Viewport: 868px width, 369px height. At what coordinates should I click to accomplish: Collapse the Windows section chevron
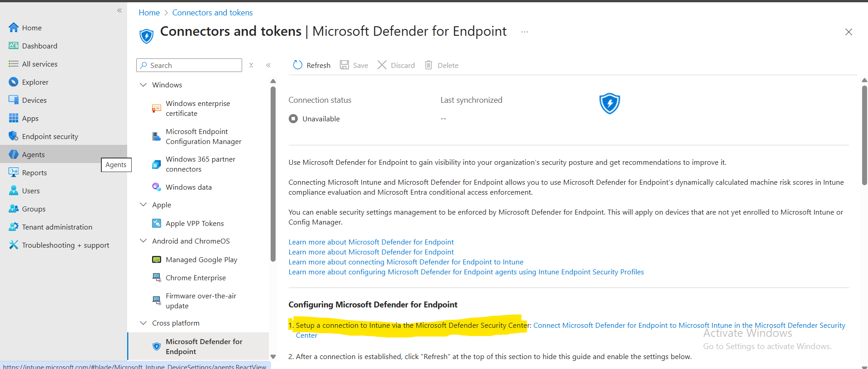click(143, 85)
